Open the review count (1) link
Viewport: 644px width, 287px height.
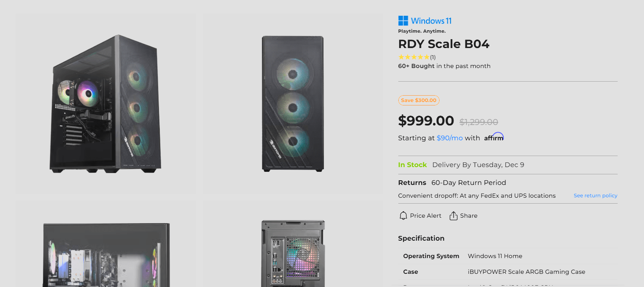point(433,57)
